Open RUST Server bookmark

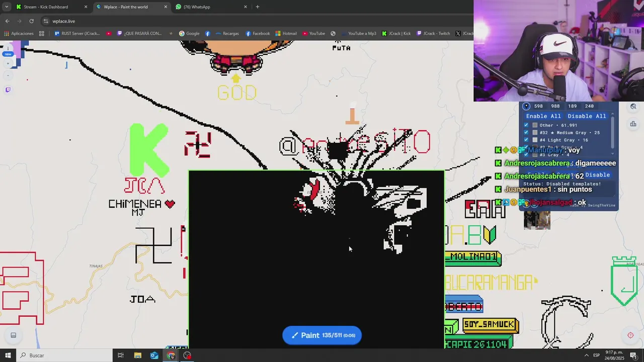coord(77,34)
